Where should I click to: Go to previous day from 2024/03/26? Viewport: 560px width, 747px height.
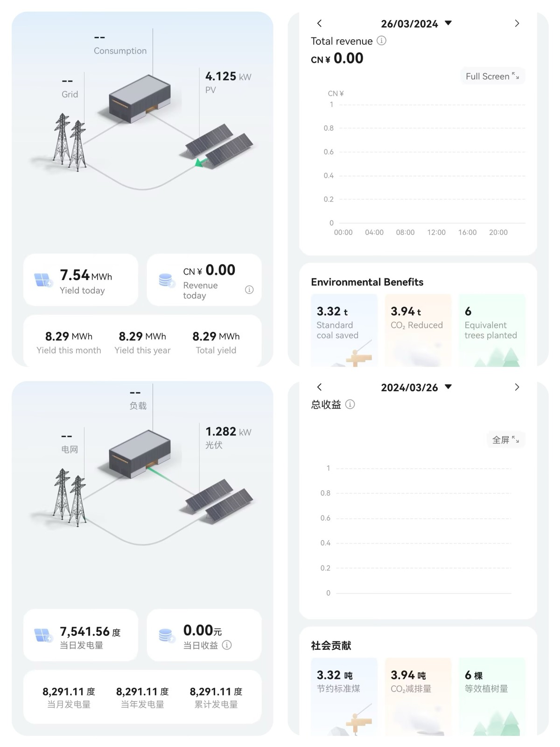tap(319, 387)
